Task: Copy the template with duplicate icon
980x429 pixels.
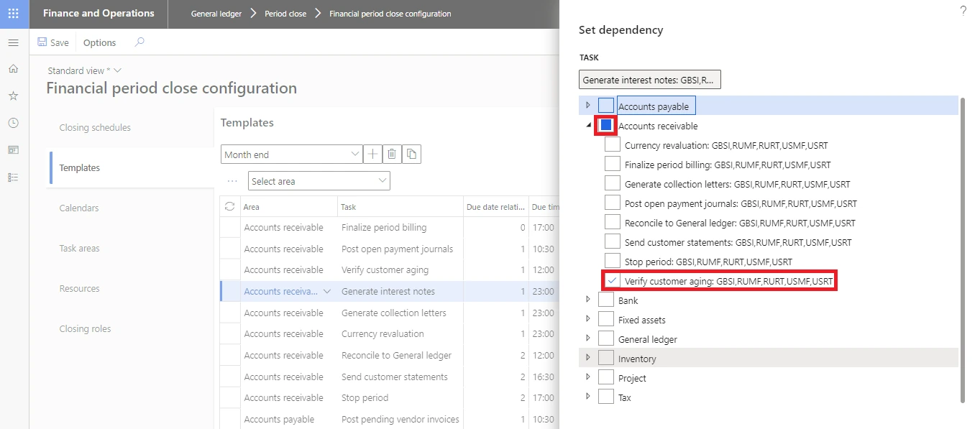Action: pyautogui.click(x=411, y=154)
